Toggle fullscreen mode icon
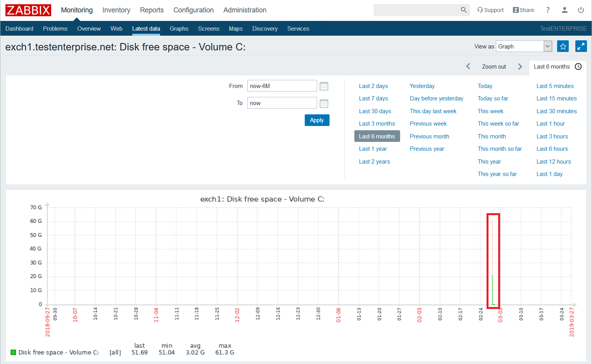 click(581, 47)
